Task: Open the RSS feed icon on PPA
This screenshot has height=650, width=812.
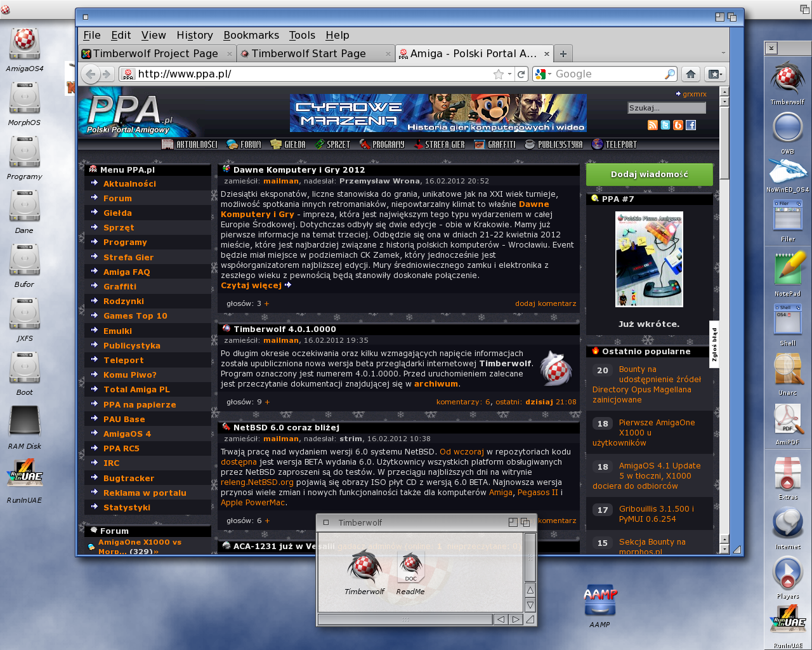Action: coord(652,125)
